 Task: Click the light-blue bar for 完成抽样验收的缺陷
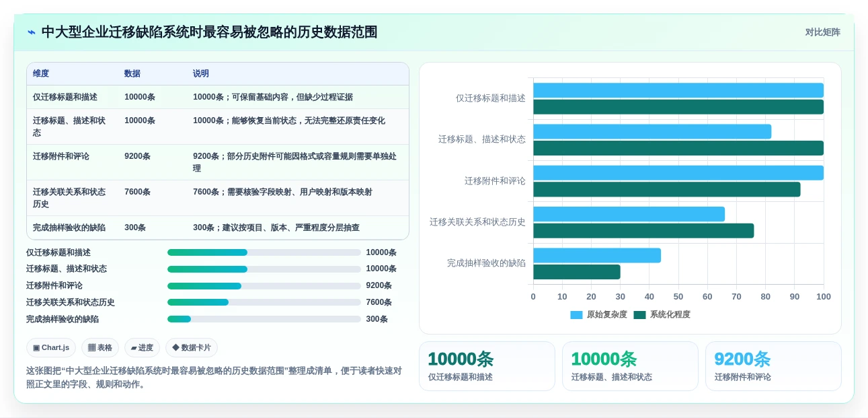[x=597, y=255]
